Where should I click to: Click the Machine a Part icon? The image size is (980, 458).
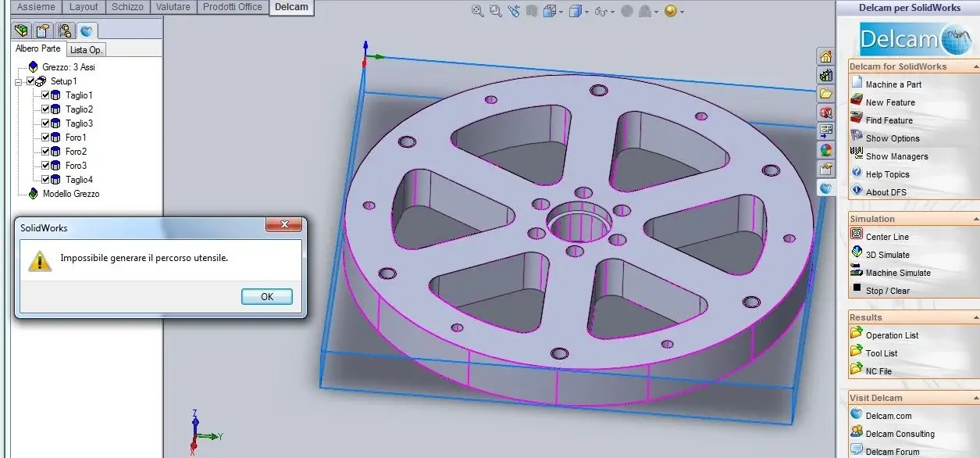click(857, 84)
